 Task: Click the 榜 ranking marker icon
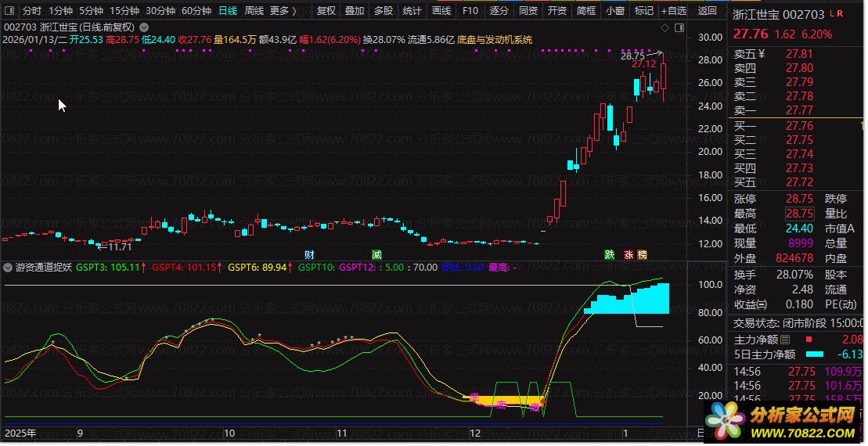tap(643, 254)
